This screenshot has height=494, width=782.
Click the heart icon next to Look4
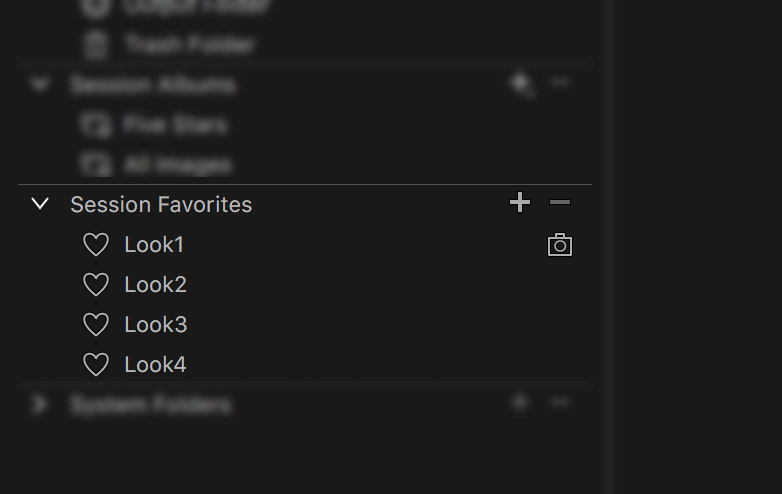[96, 364]
